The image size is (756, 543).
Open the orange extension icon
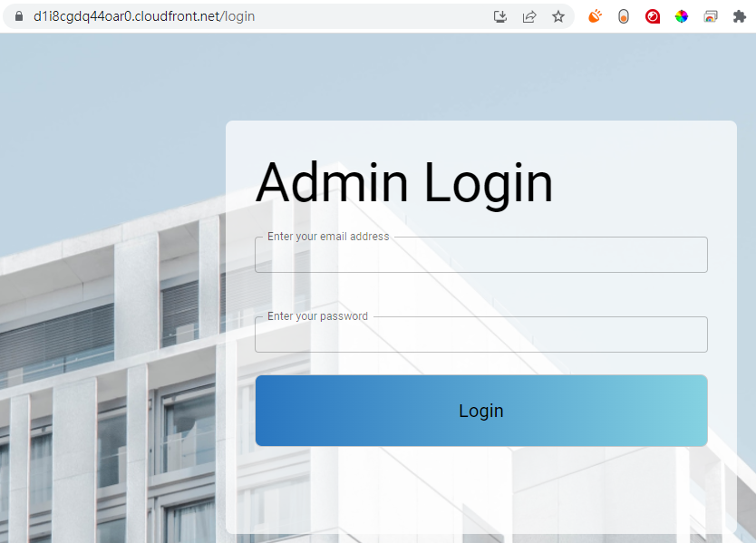point(595,16)
